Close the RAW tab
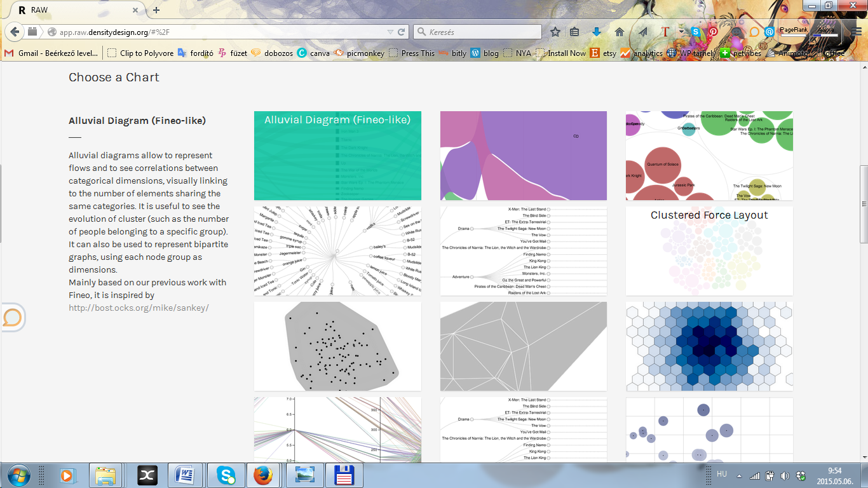Viewport: 868px width, 488px height. pyautogui.click(x=136, y=10)
